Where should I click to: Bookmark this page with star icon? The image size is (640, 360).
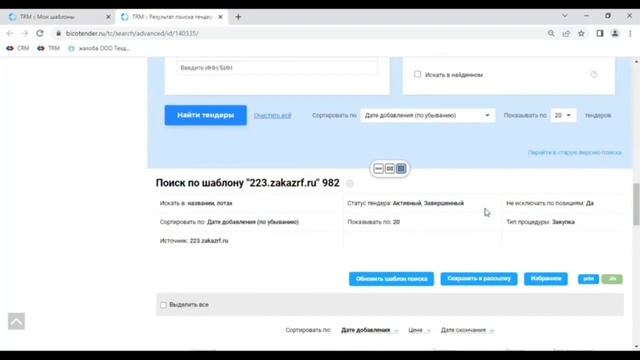[581, 33]
